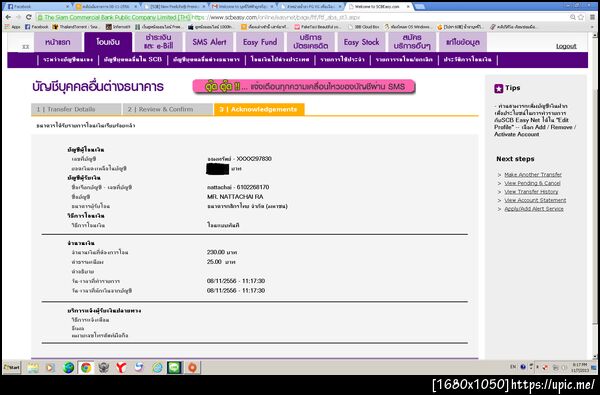Viewport: 600px width, 395px height.
Task: Select the 1 | Transfer Details step
Action: pos(76,109)
